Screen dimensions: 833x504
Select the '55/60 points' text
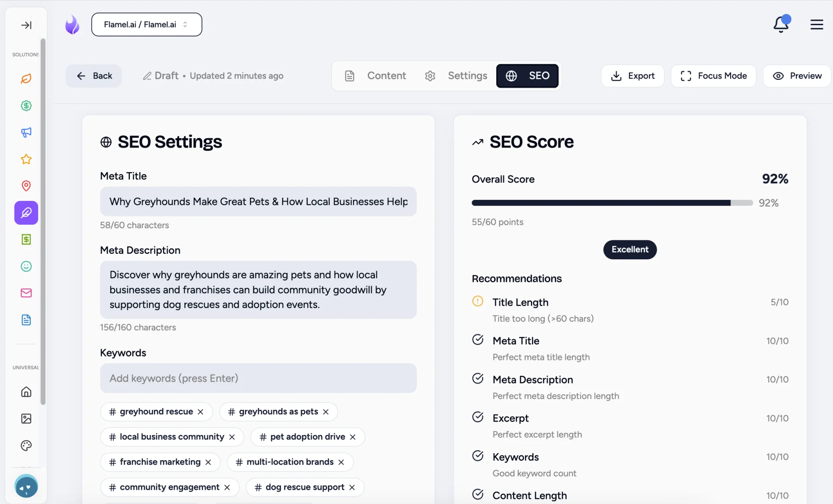(498, 222)
